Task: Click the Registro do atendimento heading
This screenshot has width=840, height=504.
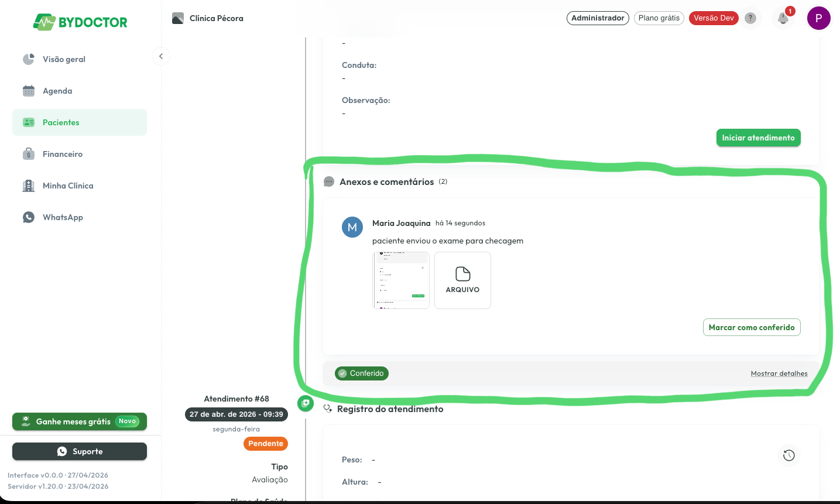Action: [x=390, y=409]
